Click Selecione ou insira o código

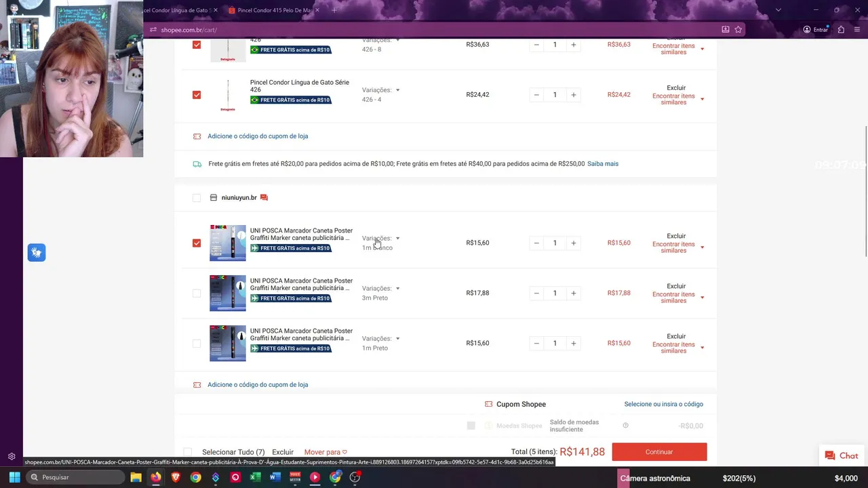[664, 404]
